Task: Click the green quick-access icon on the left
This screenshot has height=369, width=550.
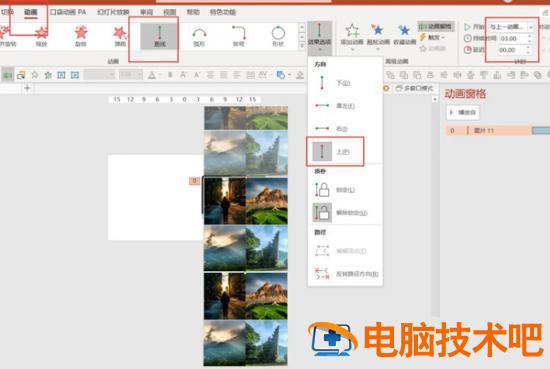Action: 7,75
